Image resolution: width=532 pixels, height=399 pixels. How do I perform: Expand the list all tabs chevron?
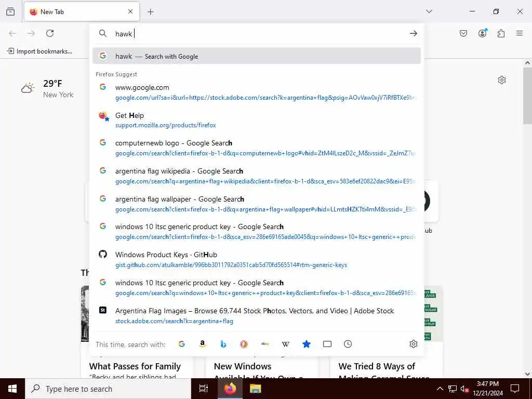[x=429, y=11]
